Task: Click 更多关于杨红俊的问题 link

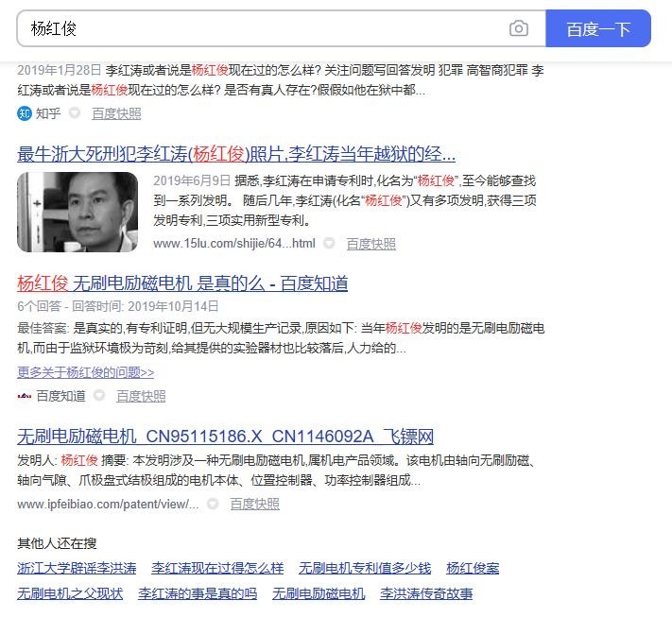Action: pyautogui.click(x=85, y=372)
